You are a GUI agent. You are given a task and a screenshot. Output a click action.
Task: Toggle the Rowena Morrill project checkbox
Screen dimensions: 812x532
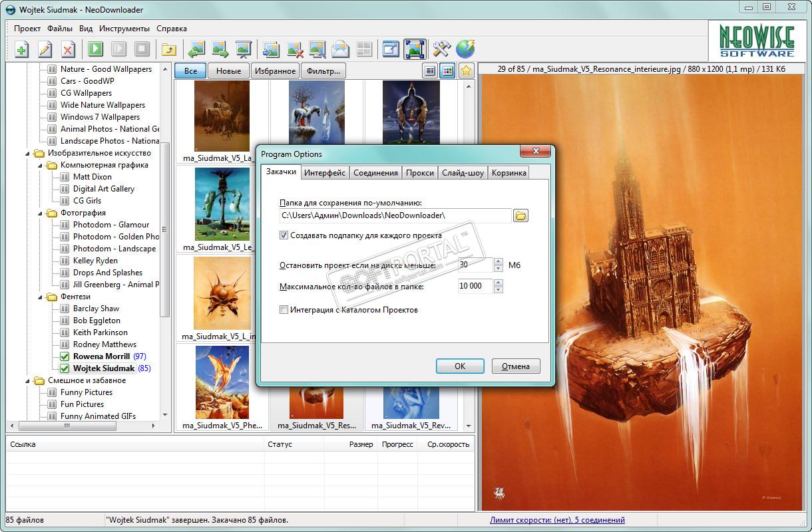point(65,356)
